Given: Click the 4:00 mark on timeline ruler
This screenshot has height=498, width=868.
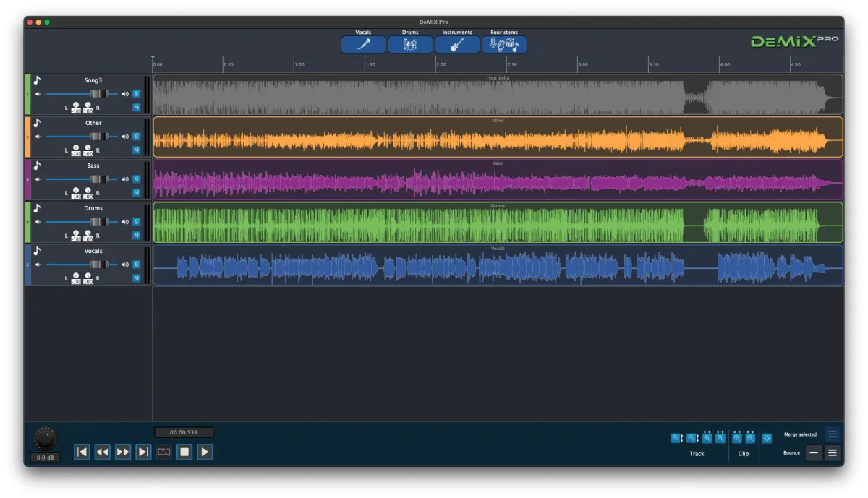Looking at the screenshot, I should pyautogui.click(x=724, y=64).
